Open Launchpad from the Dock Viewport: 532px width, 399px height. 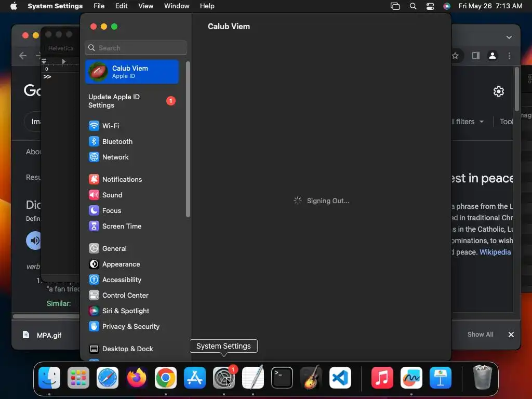pyautogui.click(x=78, y=378)
